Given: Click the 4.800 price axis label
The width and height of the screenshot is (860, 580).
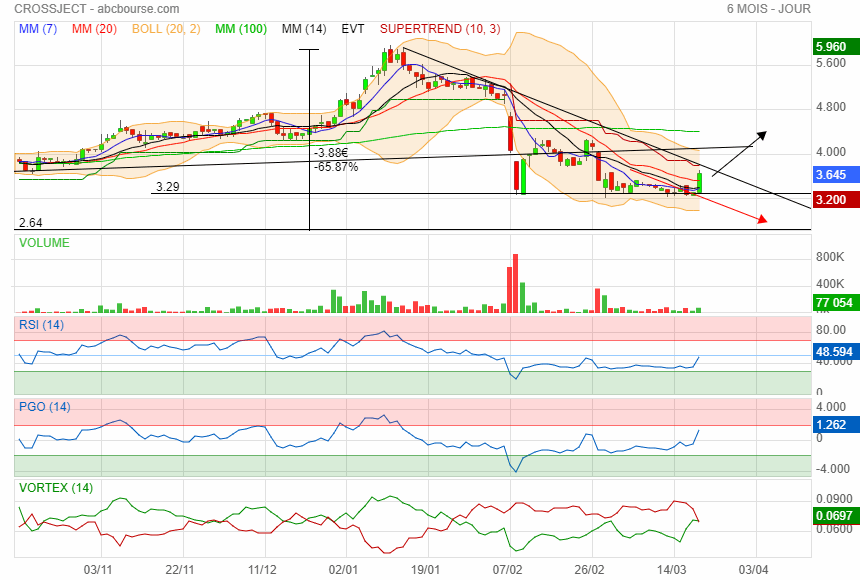Looking at the screenshot, I should [831, 107].
